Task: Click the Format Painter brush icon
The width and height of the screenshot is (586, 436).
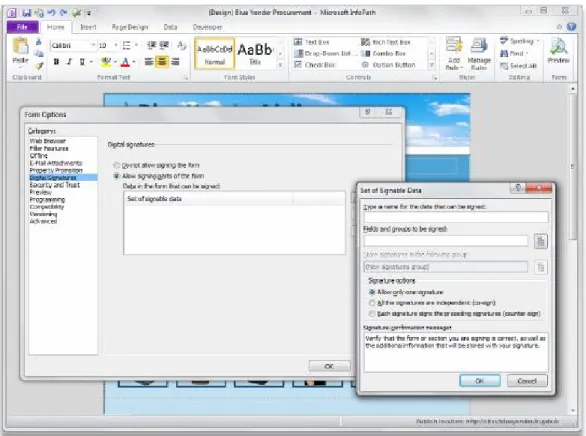Action: tap(39, 66)
